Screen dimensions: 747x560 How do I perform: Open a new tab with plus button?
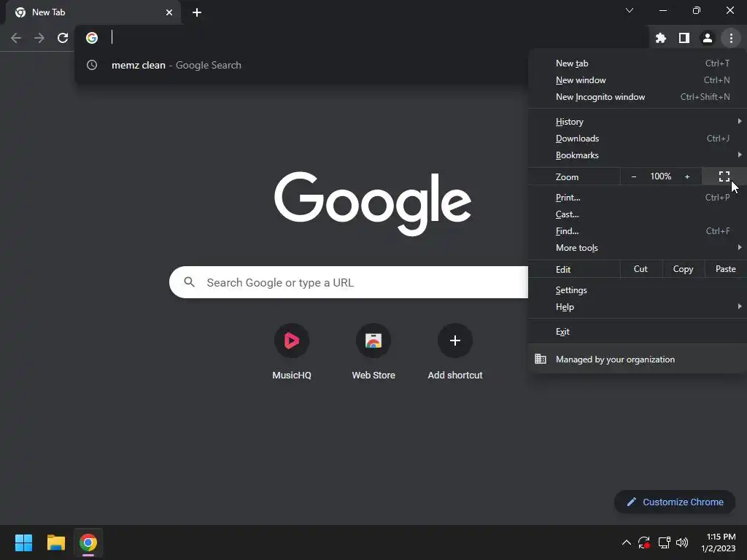197,12
